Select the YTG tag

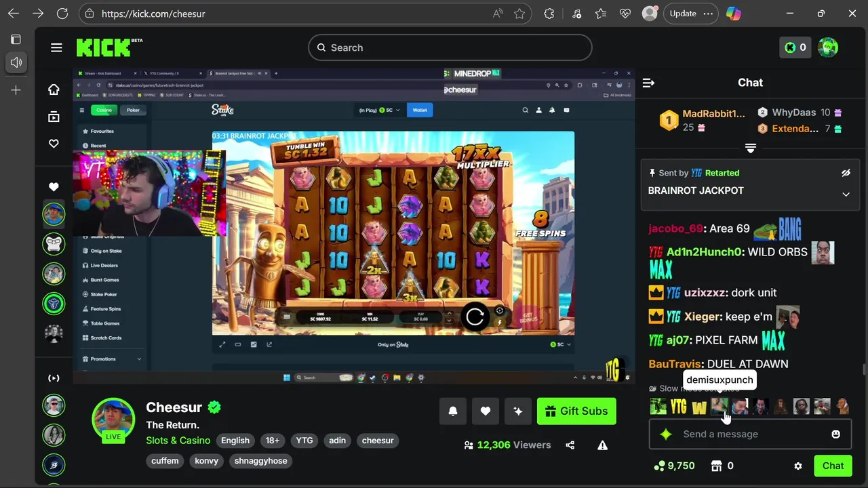(304, 441)
